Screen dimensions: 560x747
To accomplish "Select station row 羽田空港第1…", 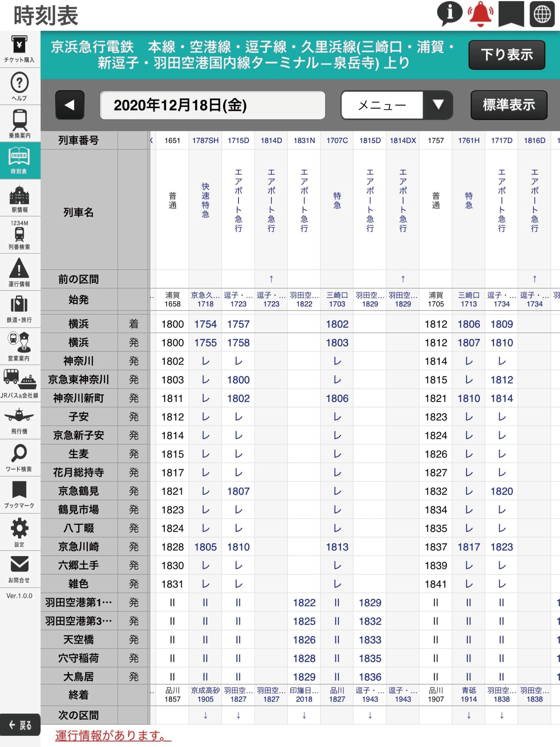I will (78, 602).
